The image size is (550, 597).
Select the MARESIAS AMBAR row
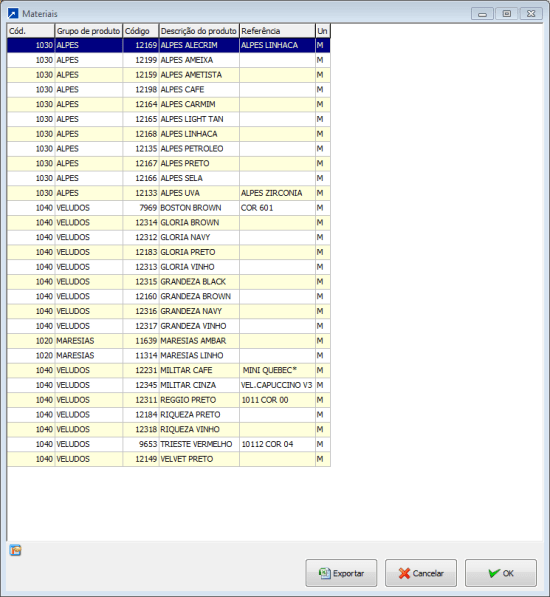(169, 341)
